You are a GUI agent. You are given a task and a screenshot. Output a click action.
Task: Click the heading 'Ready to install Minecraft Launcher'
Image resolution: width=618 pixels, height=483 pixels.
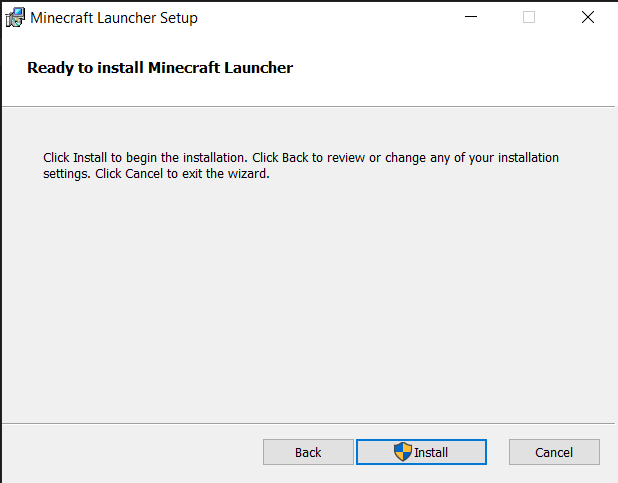tap(160, 68)
